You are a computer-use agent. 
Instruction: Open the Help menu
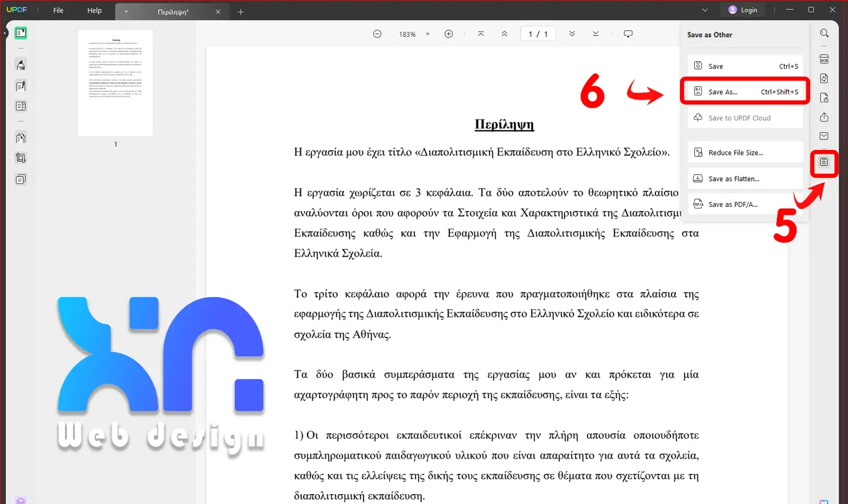[x=94, y=10]
